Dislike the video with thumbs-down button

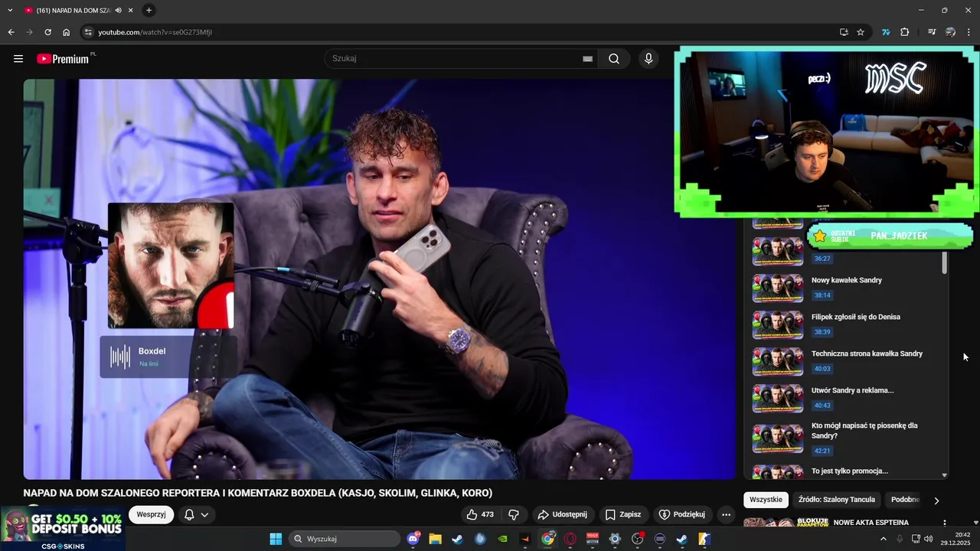coord(514,514)
